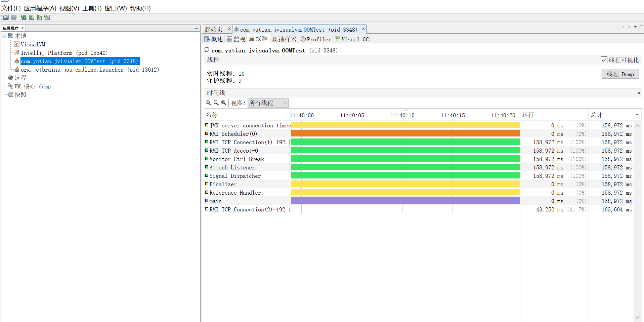Open the document tabs list dropdown arrow
The image size is (644, 322).
(x=635, y=27)
